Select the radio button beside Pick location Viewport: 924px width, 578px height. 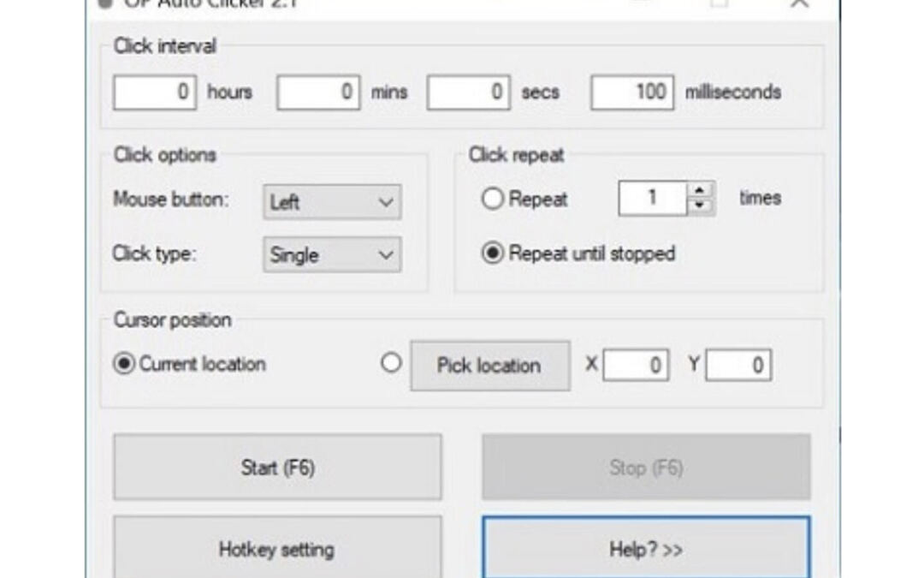click(391, 363)
